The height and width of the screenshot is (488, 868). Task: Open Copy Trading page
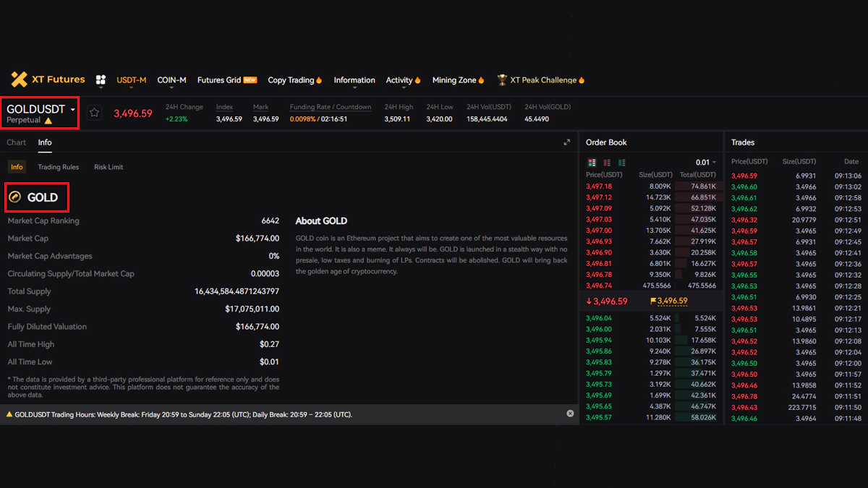pyautogui.click(x=294, y=80)
